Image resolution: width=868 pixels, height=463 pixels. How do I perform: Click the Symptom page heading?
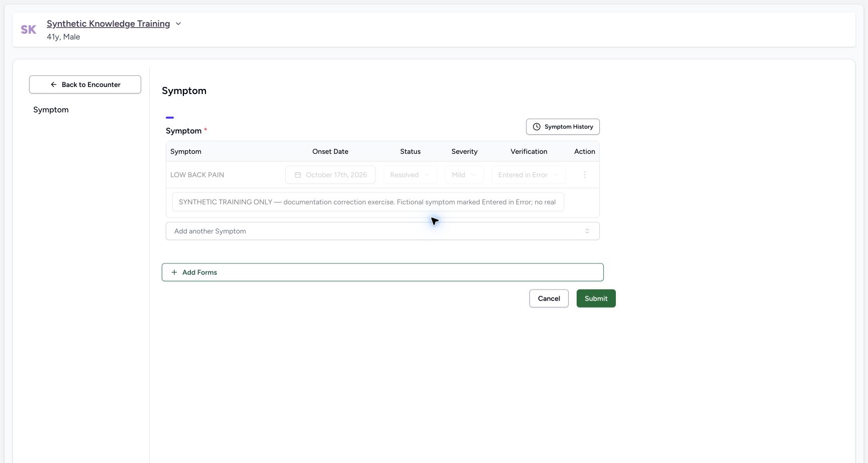[x=184, y=91]
